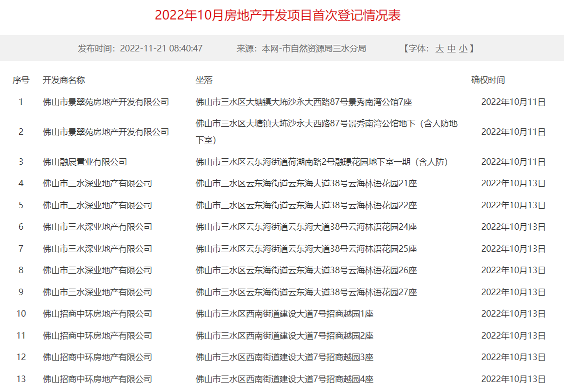Click the date cell in row 3
The width and height of the screenshot is (564, 392).
click(x=513, y=162)
